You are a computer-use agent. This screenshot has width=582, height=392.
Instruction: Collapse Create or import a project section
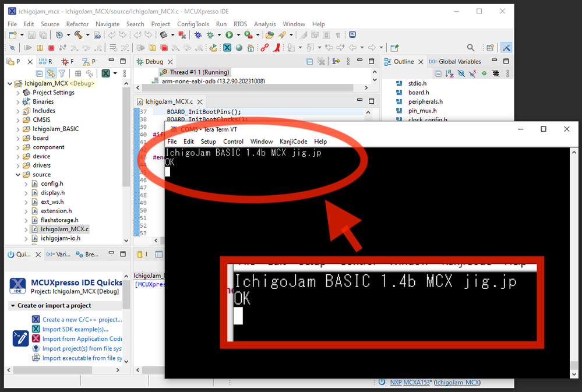tap(13, 306)
